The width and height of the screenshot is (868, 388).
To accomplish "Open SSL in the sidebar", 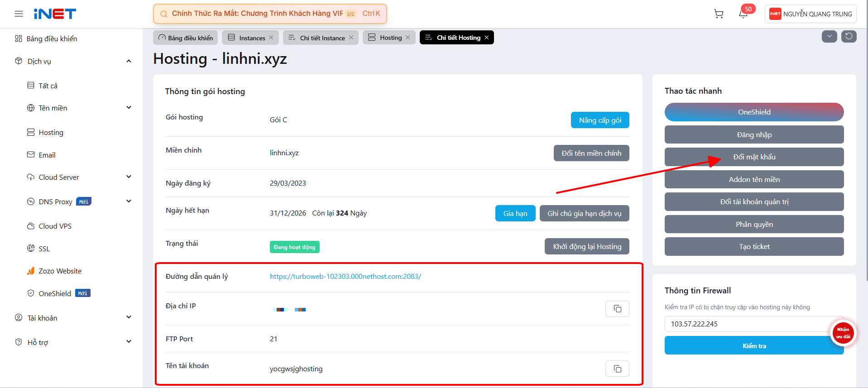I will click(38, 249).
